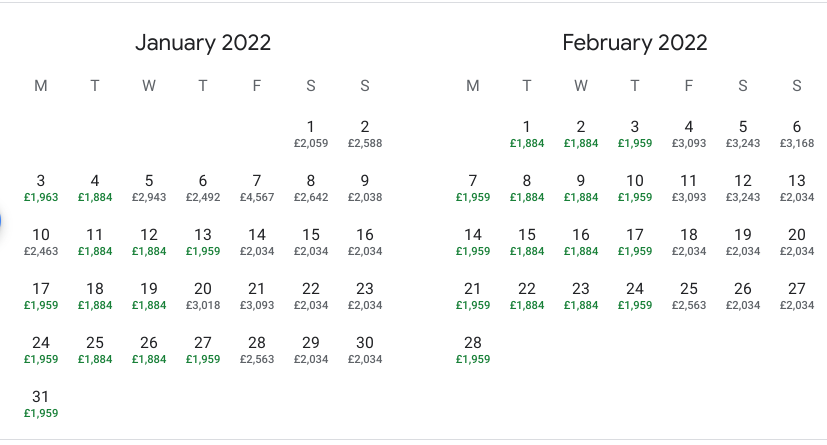The image size is (827, 445).
Task: Choose January 20 priced £3,018
Action: pos(203,295)
